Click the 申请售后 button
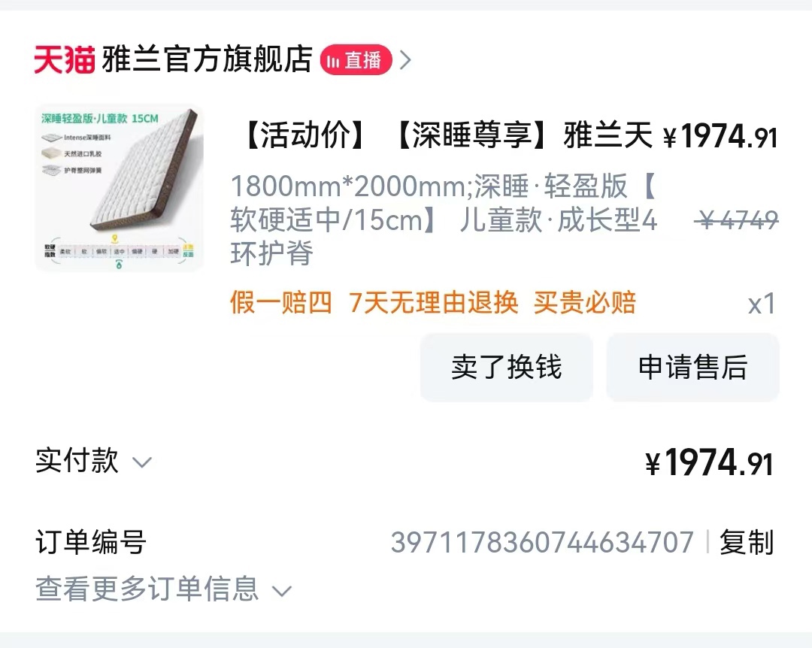This screenshot has height=648, width=812. click(x=693, y=368)
